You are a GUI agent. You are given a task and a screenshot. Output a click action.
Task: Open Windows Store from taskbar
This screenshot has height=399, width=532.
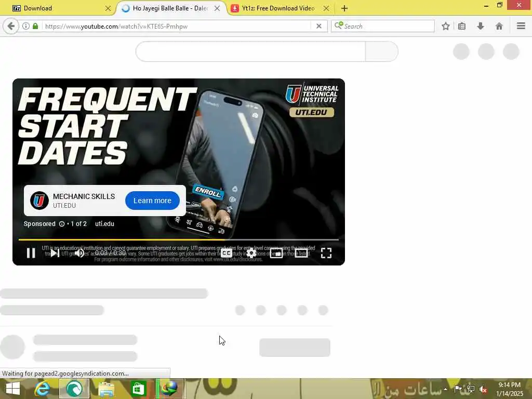[138, 389]
